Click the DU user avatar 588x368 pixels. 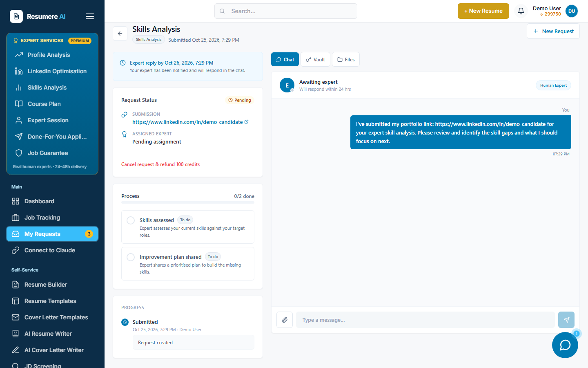coord(572,11)
